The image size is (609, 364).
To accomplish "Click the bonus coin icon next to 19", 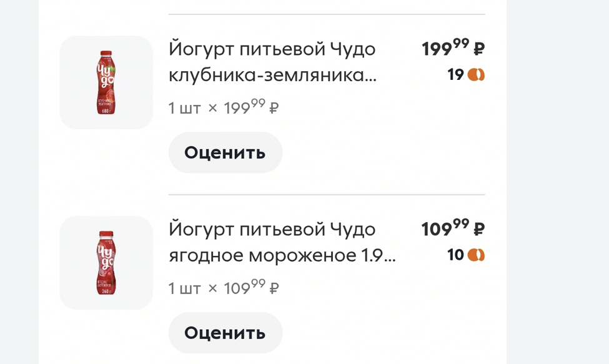I will pyautogui.click(x=476, y=74).
